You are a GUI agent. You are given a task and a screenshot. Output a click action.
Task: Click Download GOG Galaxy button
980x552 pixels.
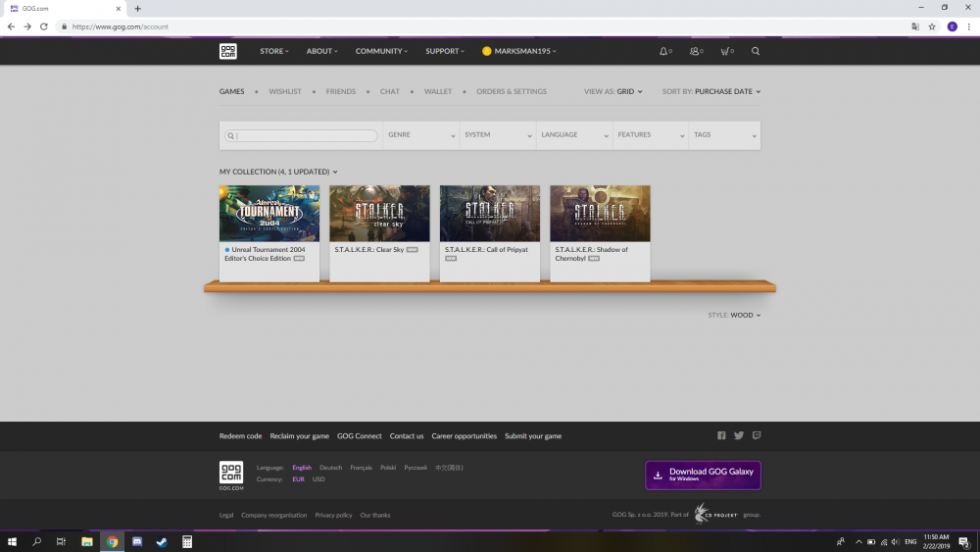click(703, 476)
